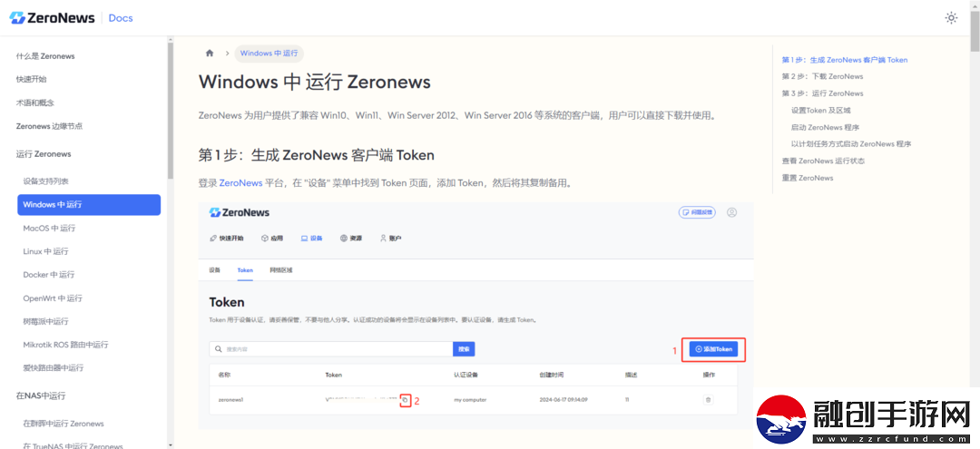Jump to '查看 ZeroNews 运行状态' in the contents
The height and width of the screenshot is (449, 980).
click(823, 161)
